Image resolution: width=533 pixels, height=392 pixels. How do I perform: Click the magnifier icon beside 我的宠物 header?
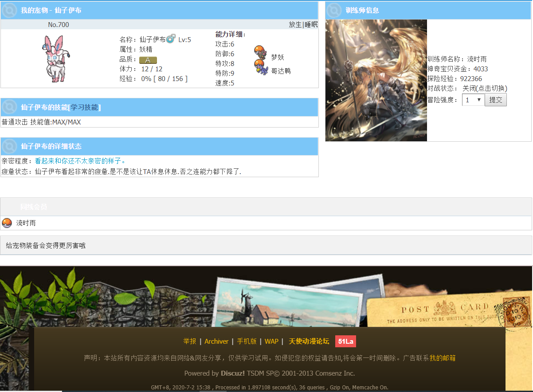[9, 10]
